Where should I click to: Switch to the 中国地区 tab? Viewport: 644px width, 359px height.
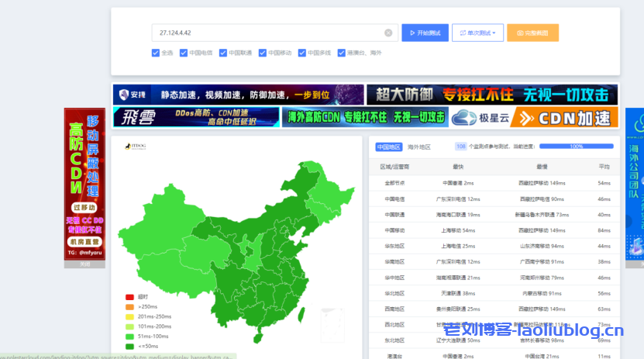(388, 147)
